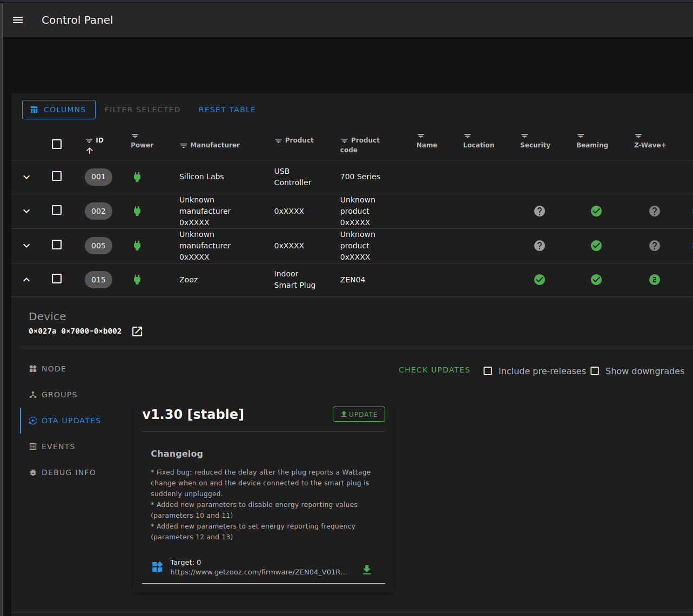This screenshot has width=693, height=616.
Task: Click the green beaming check icon for node 005
Action: tap(596, 246)
